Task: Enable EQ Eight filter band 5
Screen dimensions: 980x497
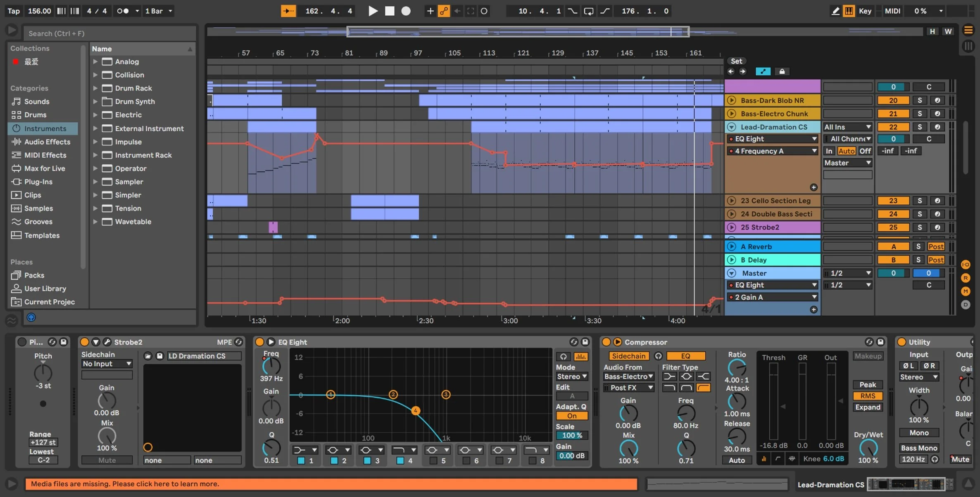Action: (433, 461)
